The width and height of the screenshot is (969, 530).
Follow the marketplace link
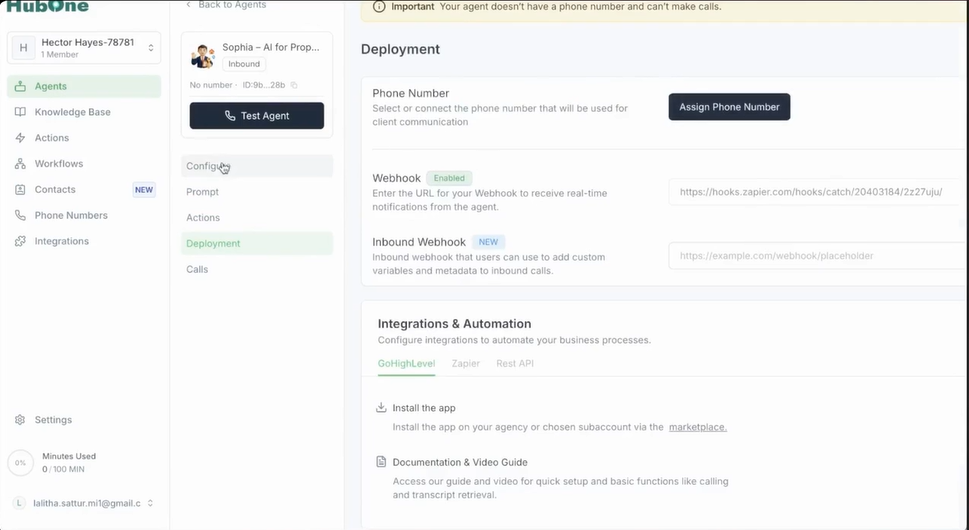pos(698,427)
